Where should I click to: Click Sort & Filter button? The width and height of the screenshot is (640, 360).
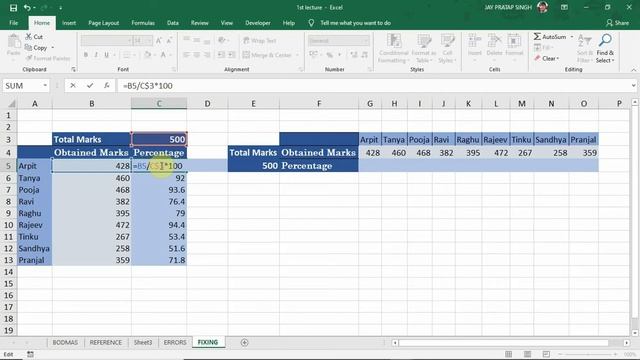click(584, 49)
